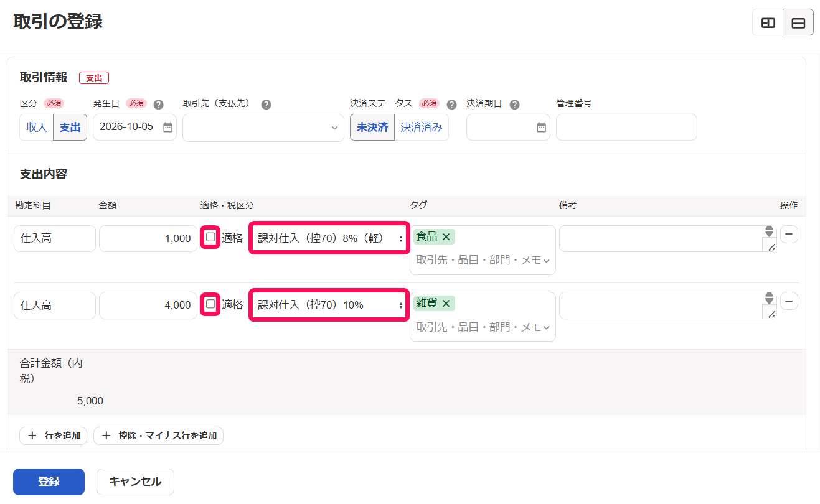The image size is (820, 504).
Task: Select 未決済 status
Action: [372, 127]
